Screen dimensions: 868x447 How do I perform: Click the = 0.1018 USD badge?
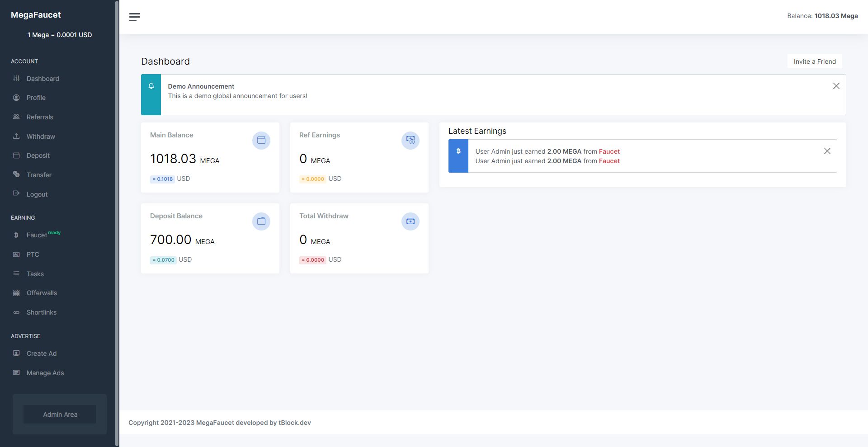point(162,179)
